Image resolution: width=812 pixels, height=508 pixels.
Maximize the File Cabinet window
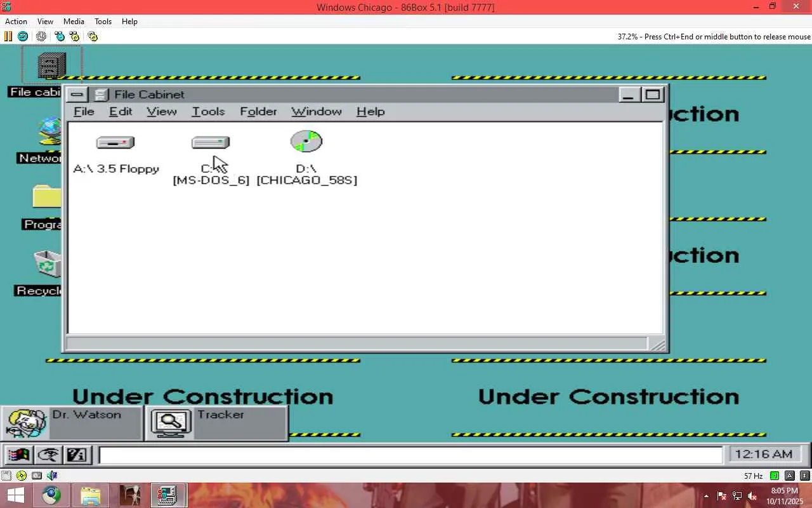[652, 95]
